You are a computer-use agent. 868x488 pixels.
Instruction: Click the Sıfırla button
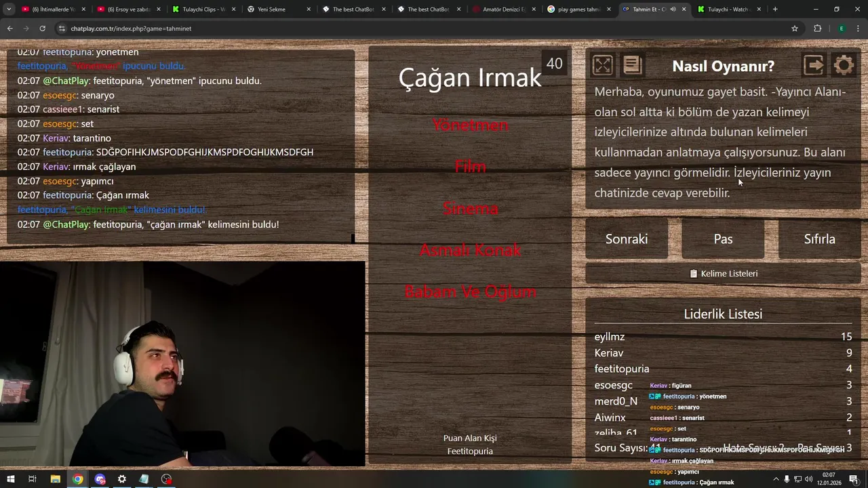(819, 239)
